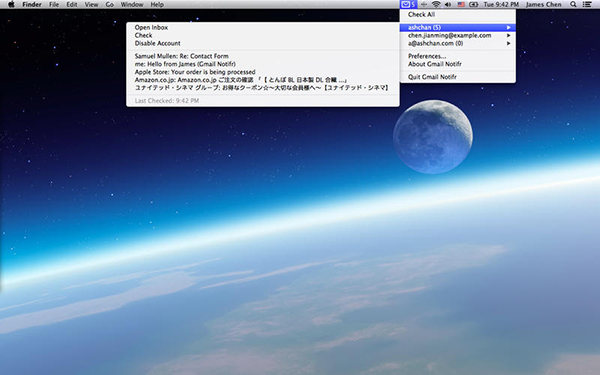600x375 pixels.
Task: Open Spotlight search magnifier icon
Action: pos(573,5)
